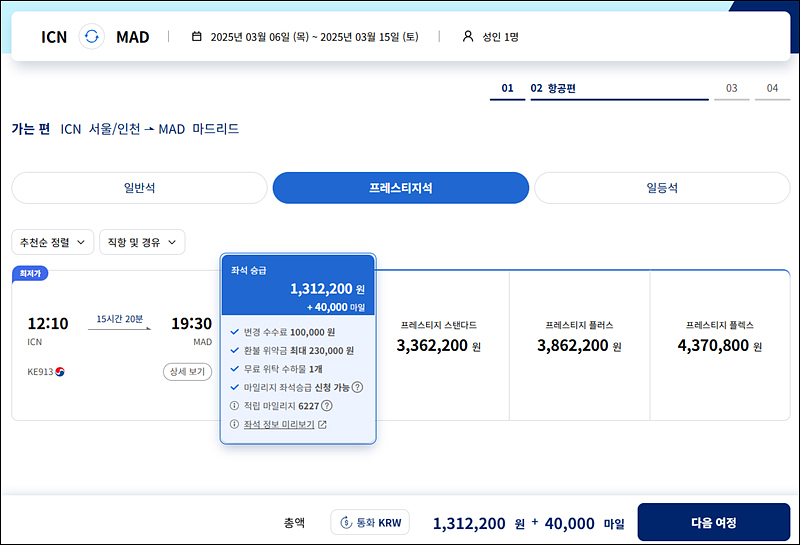Click the flight number KE913

tap(40, 371)
